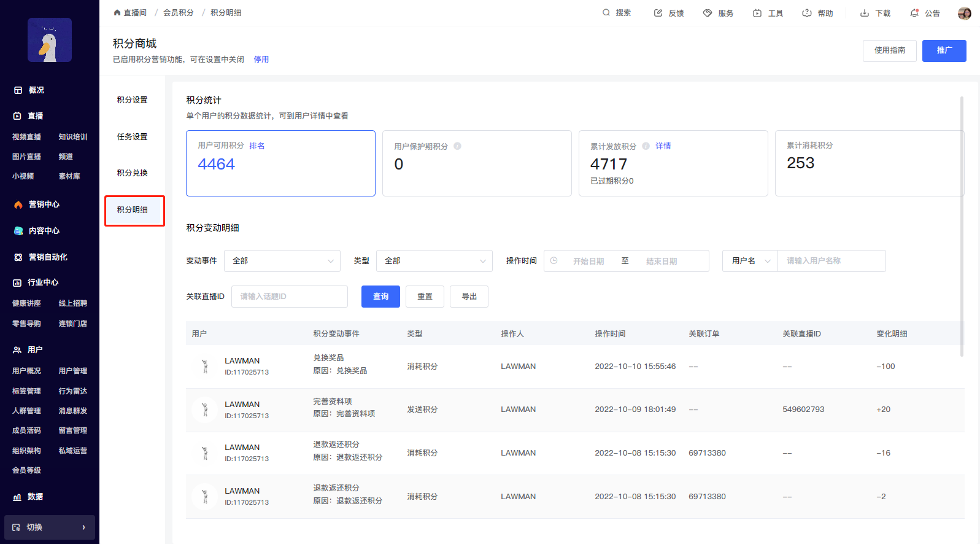Screen dimensions: 980x544
Task: Open the 类型 filter dropdown
Action: (x=434, y=261)
